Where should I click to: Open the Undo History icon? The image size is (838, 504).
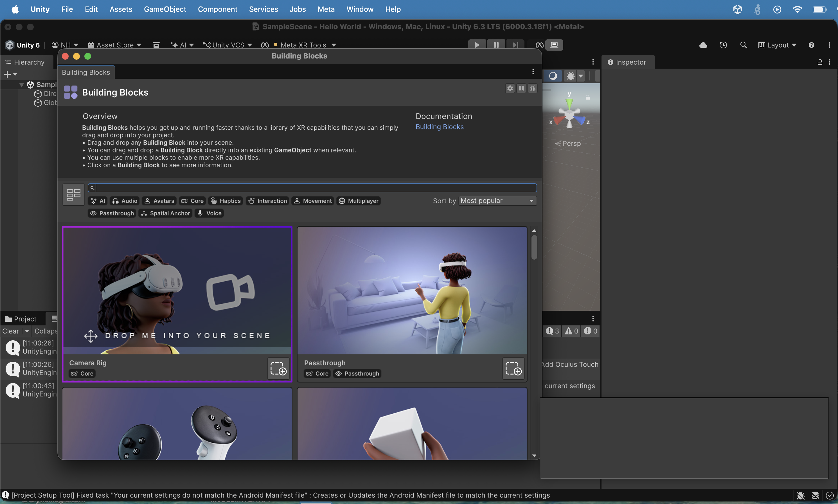723,45
